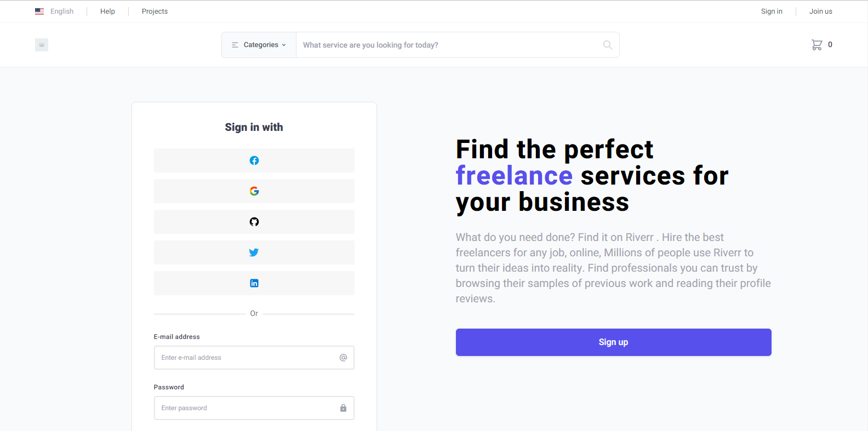This screenshot has height=431, width=868.
Task: Click the Join us link
Action: click(x=820, y=12)
